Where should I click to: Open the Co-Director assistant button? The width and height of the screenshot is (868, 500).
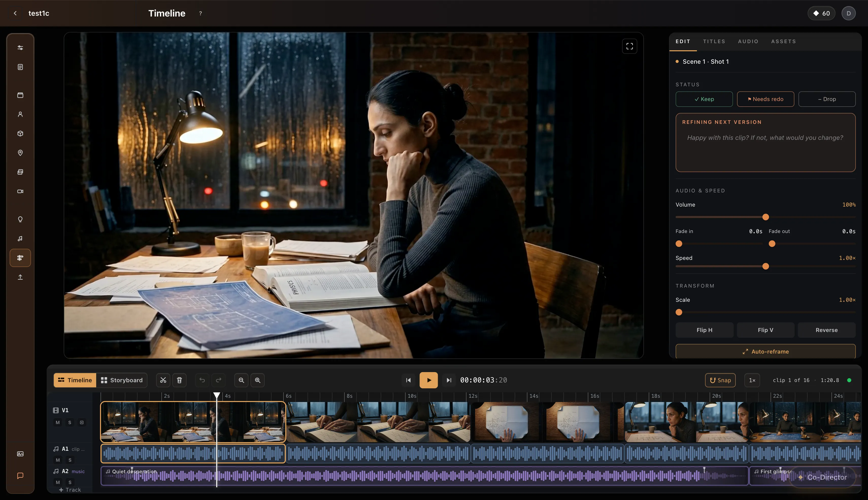tap(823, 477)
